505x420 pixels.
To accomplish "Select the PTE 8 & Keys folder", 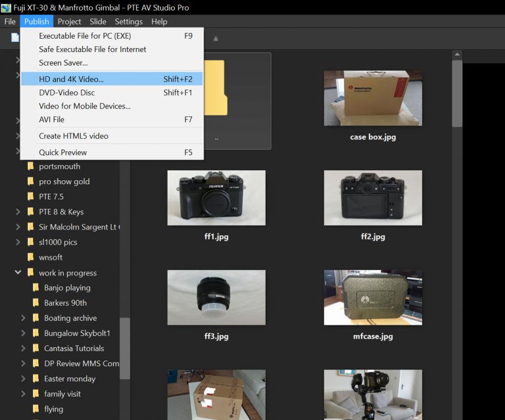I will pos(61,212).
